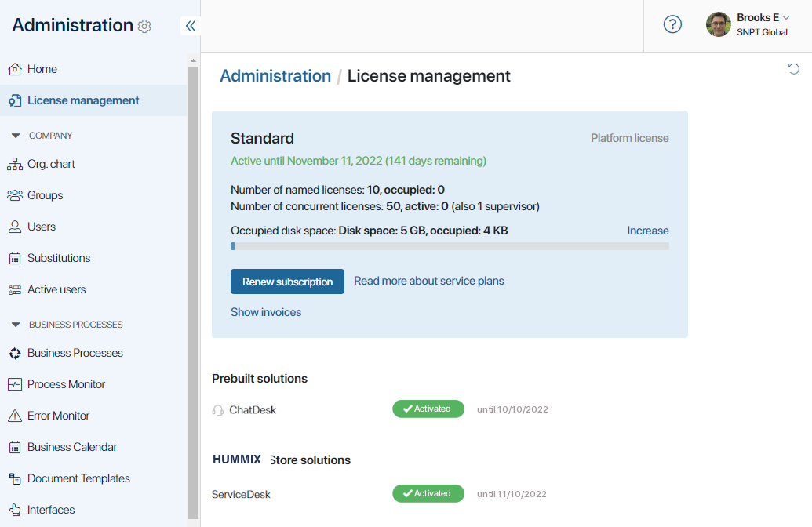
Task: Refresh the page with the reload icon
Action: tap(793, 68)
